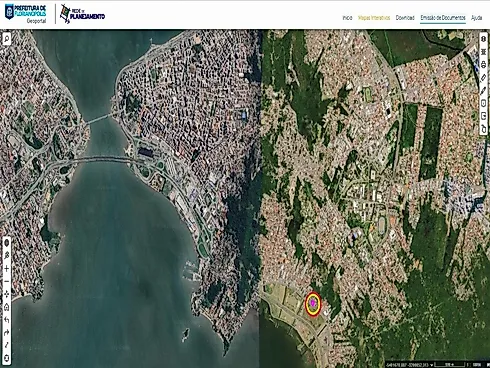Go forward to next map view
This screenshot has height=368, width=490.
(x=6, y=333)
